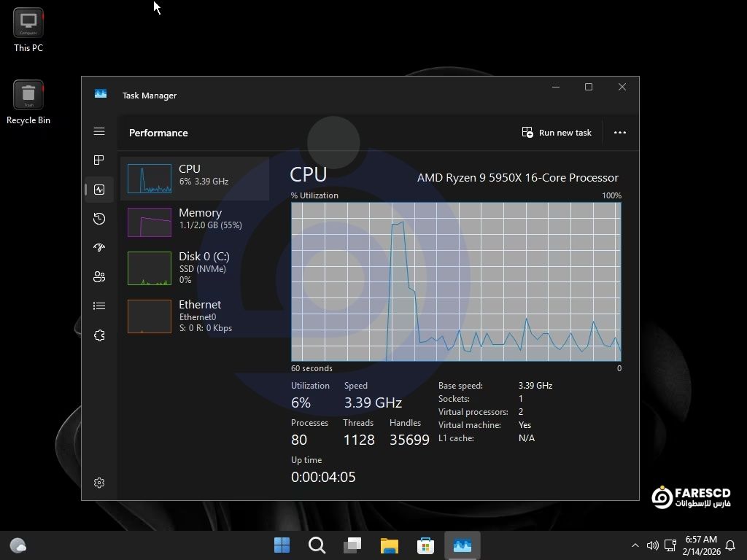Open the Processes page icon in sidebar
Screen dimensions: 747x560
click(99, 160)
